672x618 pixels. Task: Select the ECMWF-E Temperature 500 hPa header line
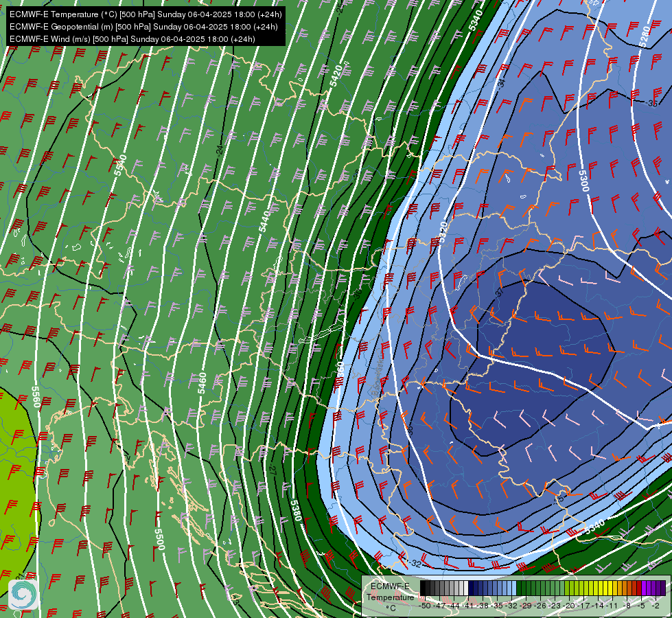pyautogui.click(x=146, y=14)
